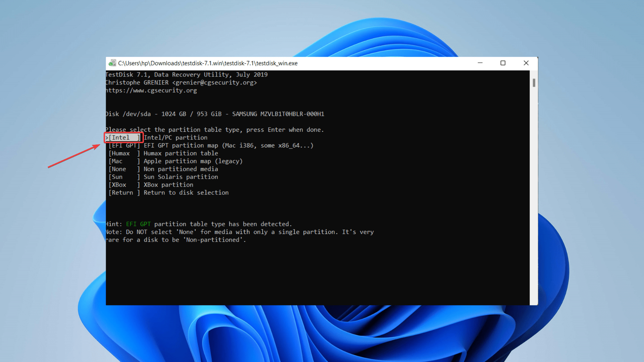Click the green 'EFI GPT' hint text

click(138, 224)
